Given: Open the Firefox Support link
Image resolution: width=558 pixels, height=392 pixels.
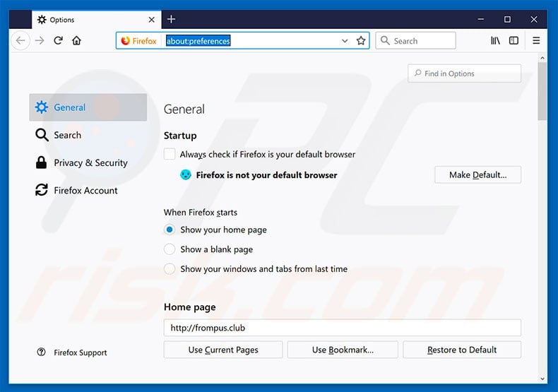Looking at the screenshot, I should coord(81,352).
